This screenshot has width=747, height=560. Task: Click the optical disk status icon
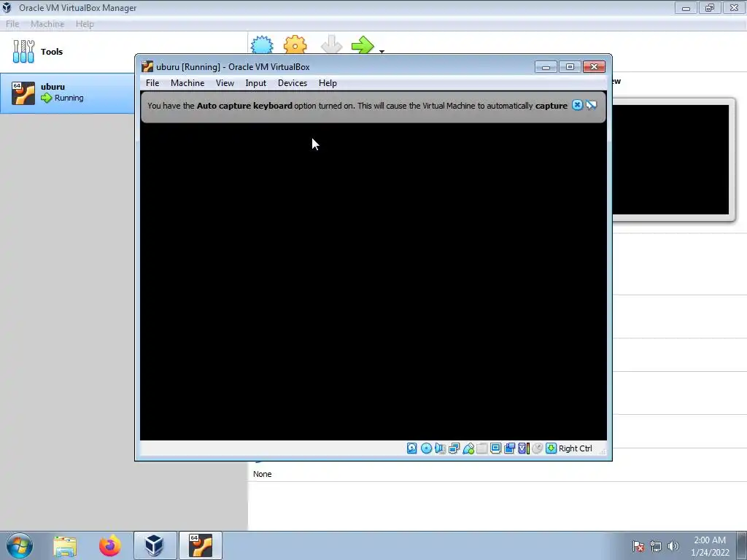click(x=426, y=448)
